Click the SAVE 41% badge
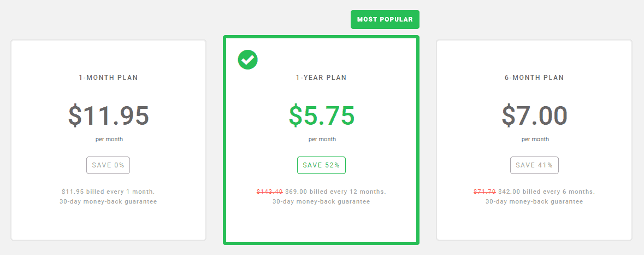644x255 pixels. [534, 165]
